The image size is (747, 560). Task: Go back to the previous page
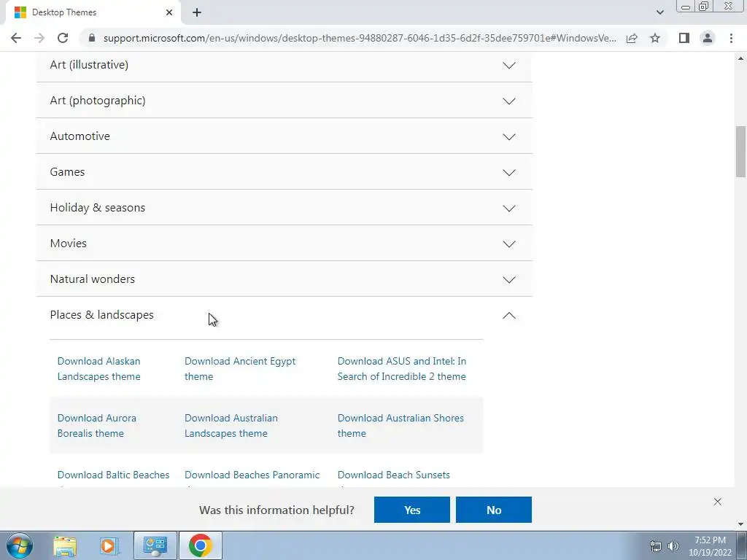point(16,38)
